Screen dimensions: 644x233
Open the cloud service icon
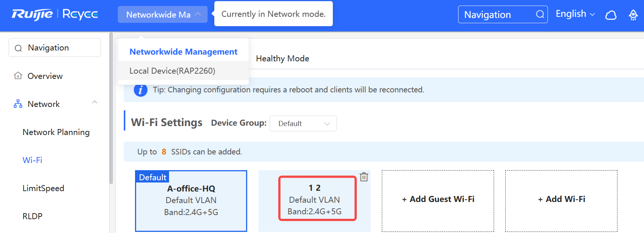tap(611, 15)
